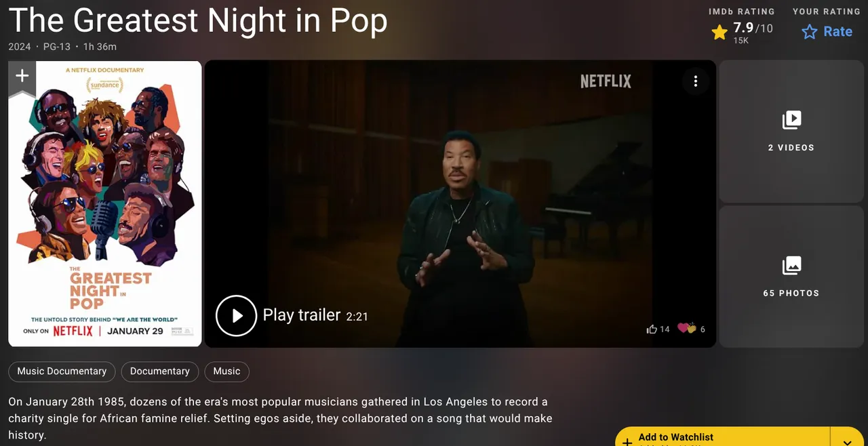Click the Play trailer text label

click(x=302, y=315)
